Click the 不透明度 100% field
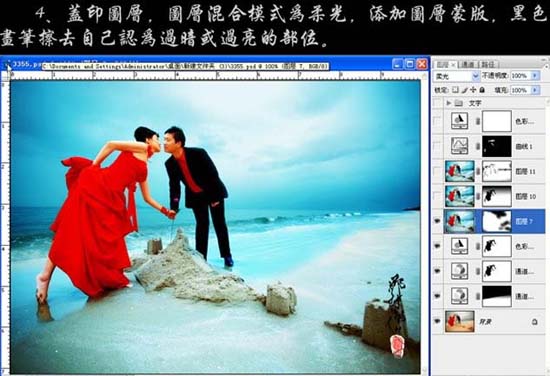 (x=521, y=75)
